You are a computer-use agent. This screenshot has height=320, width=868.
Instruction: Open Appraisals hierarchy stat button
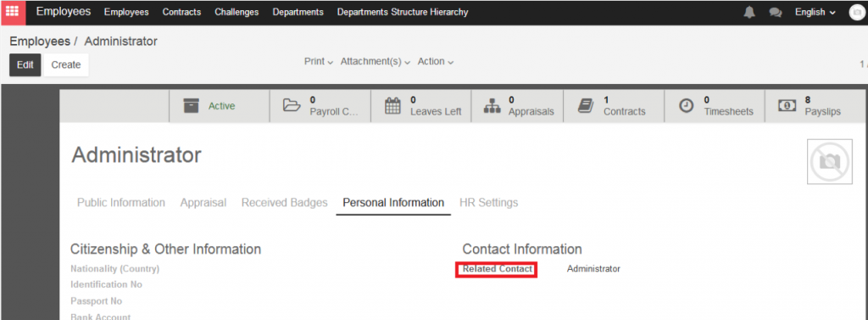[518, 106]
